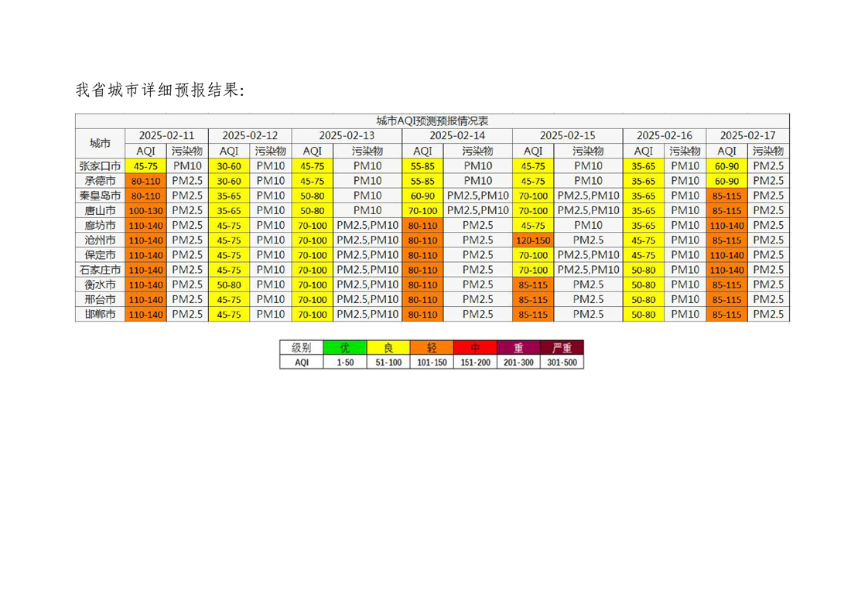
Task: Select the 石家庄市 city cell
Action: click(100, 270)
